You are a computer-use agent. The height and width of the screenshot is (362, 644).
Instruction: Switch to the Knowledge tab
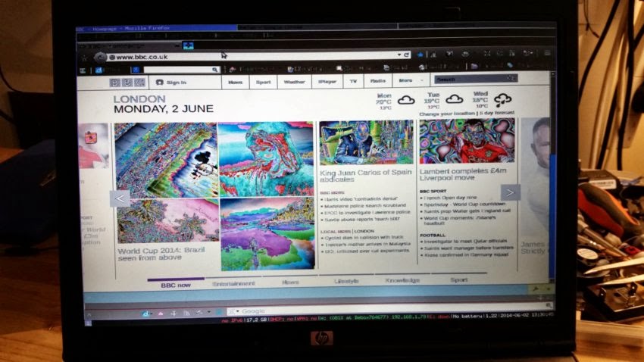pos(402,280)
